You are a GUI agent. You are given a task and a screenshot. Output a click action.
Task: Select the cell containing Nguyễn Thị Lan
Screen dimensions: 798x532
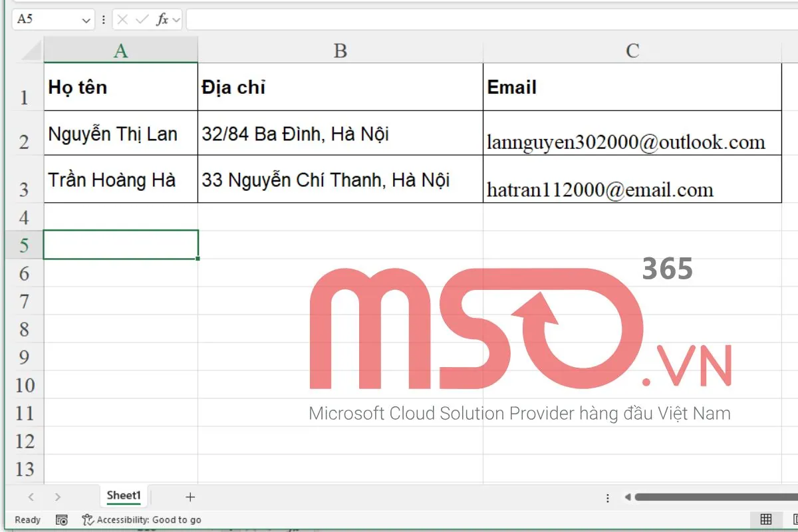click(x=120, y=134)
